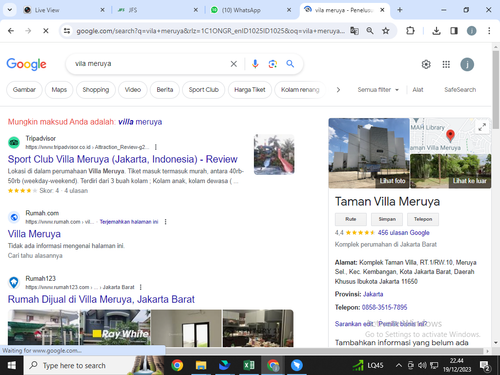Open Excel from the taskbar
The image size is (500, 375).
click(x=249, y=365)
